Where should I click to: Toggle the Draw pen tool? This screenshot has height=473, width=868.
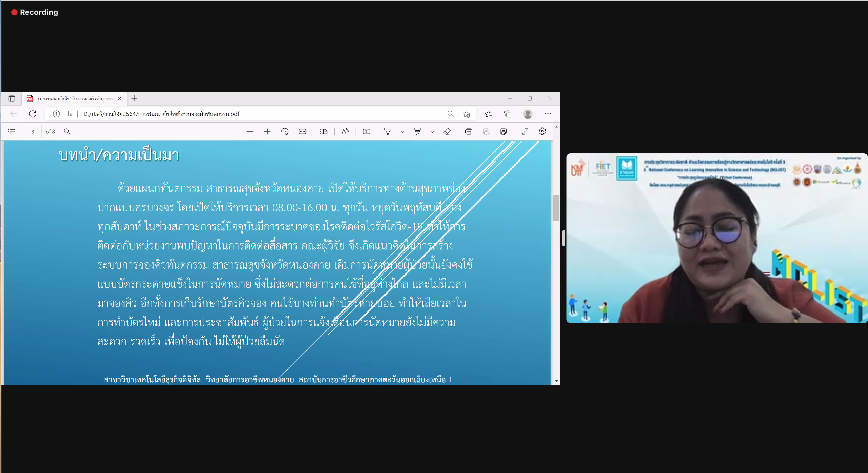(388, 131)
